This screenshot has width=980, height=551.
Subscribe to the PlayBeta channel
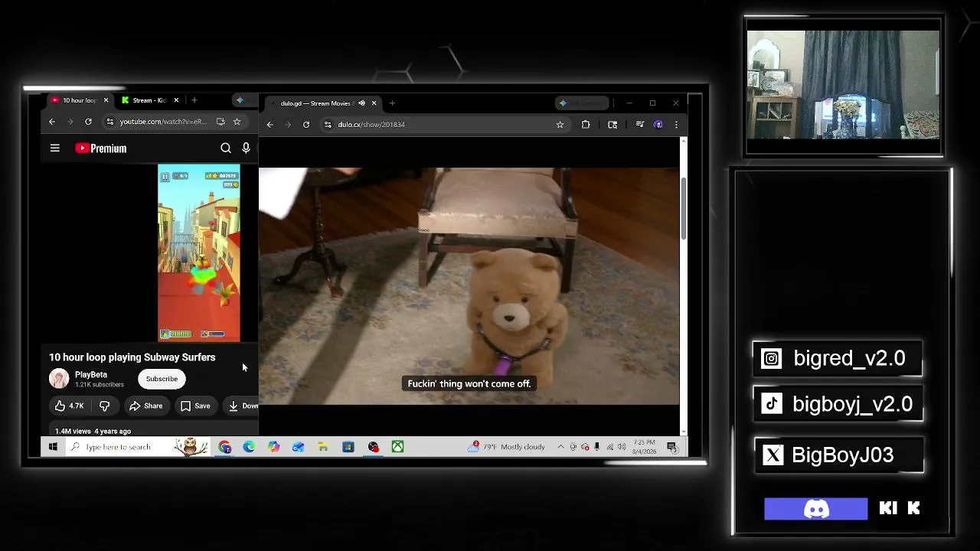pos(162,379)
